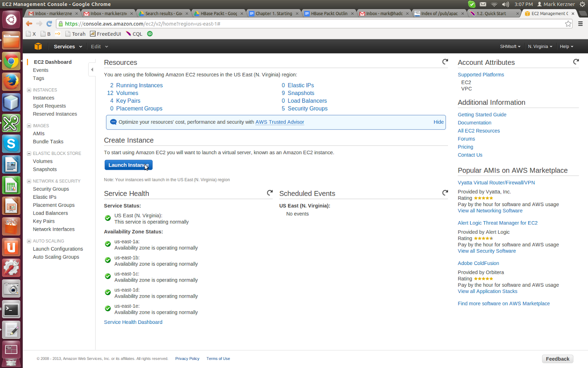Switch to the Search results browser tab

(163, 14)
